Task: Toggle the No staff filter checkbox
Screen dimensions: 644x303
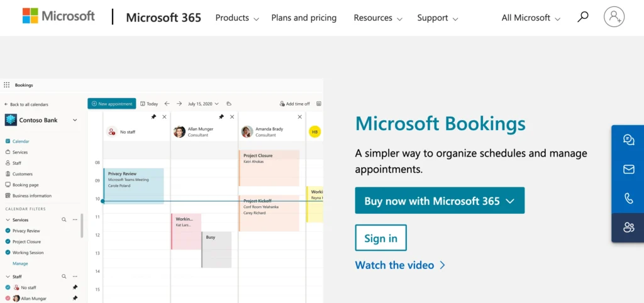Action: point(8,287)
